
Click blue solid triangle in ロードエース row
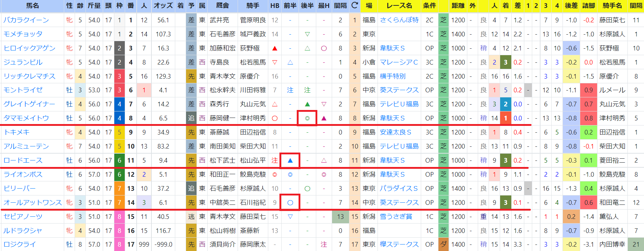tap(290, 160)
